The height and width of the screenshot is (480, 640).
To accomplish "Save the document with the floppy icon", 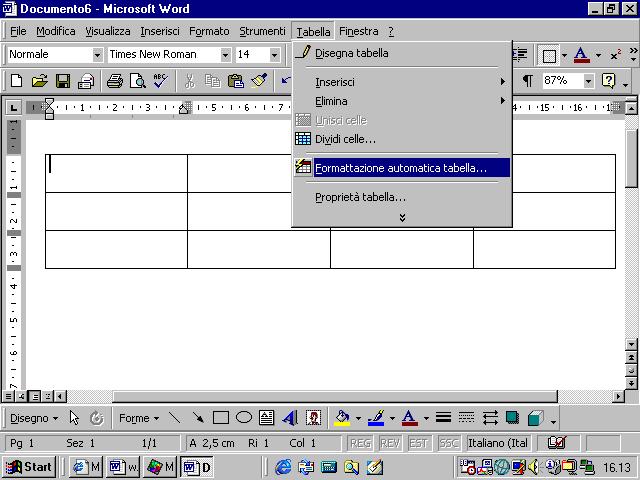I will (63, 81).
